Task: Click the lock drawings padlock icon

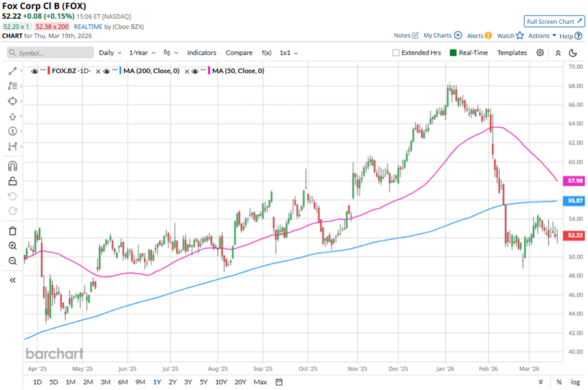Action: (x=12, y=182)
